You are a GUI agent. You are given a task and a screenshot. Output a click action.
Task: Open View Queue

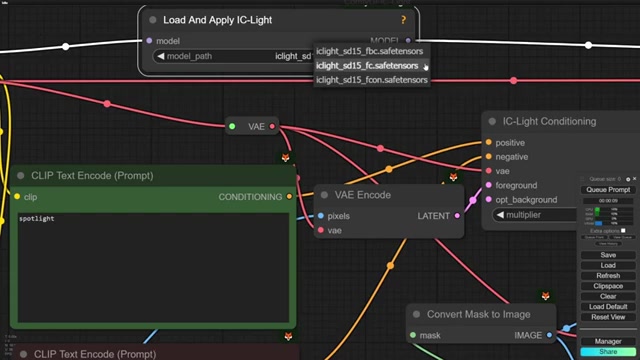[622, 237]
